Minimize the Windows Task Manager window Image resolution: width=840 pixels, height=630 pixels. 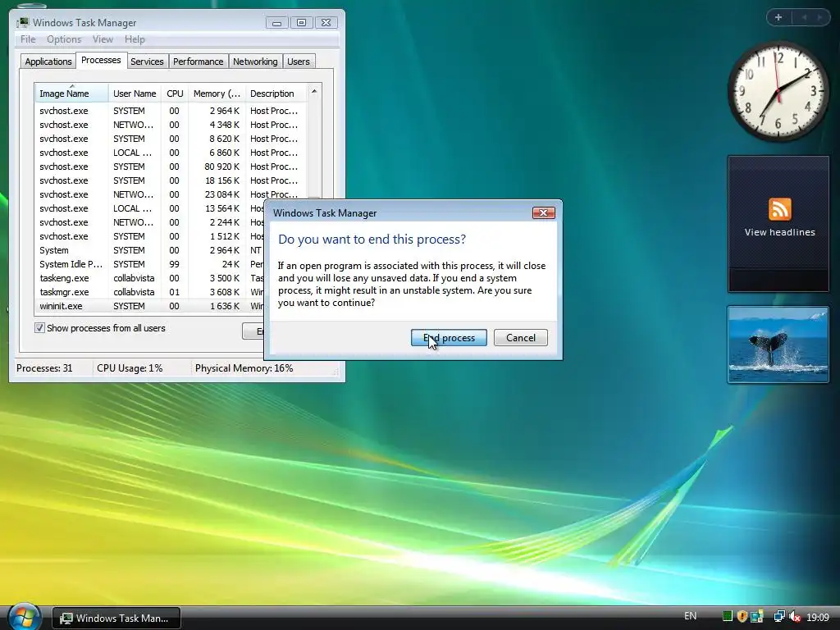(x=276, y=22)
